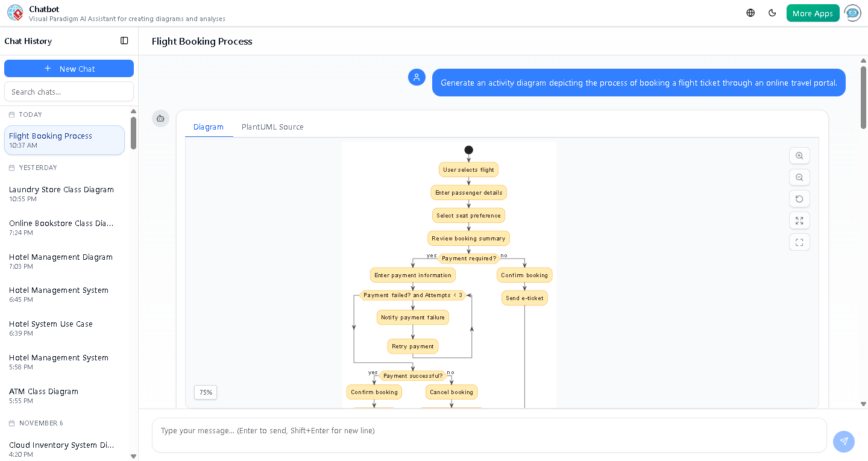Zoom in on the diagram

(x=799, y=155)
